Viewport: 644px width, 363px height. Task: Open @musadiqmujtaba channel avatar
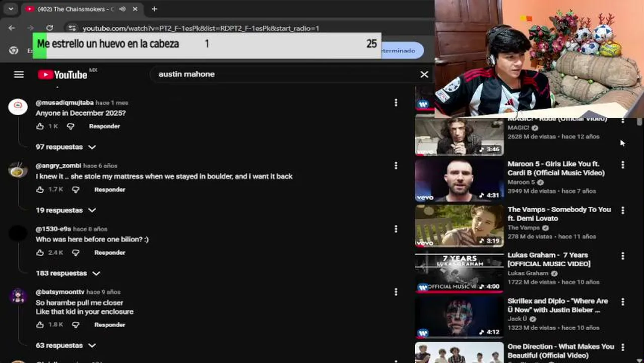(18, 106)
